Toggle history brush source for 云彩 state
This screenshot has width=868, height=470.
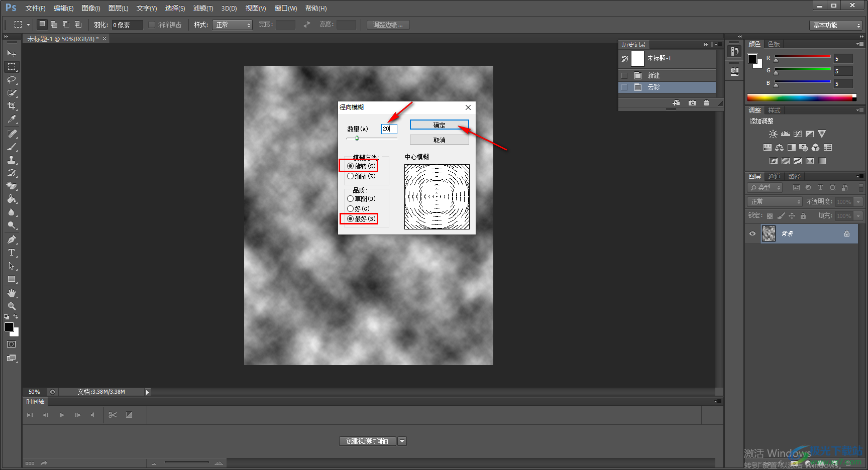[x=624, y=87]
